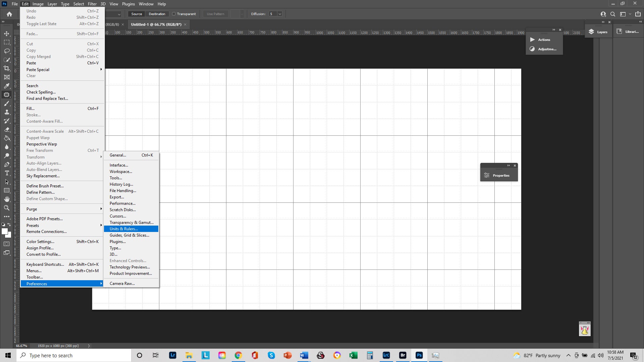Expand the Guides Grid and Slices option
Viewport: 644px width, 362px height.
(129, 235)
